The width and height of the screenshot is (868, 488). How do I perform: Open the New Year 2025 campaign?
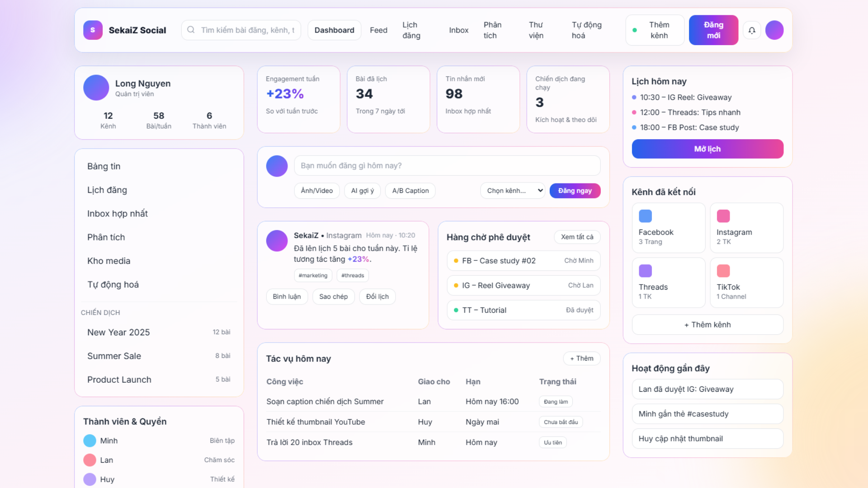pyautogui.click(x=118, y=332)
